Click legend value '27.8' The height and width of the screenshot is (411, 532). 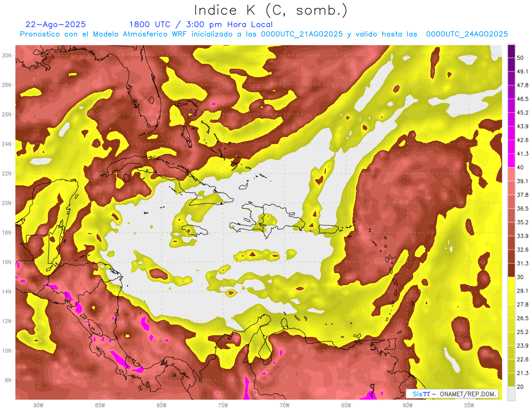coord(523,305)
